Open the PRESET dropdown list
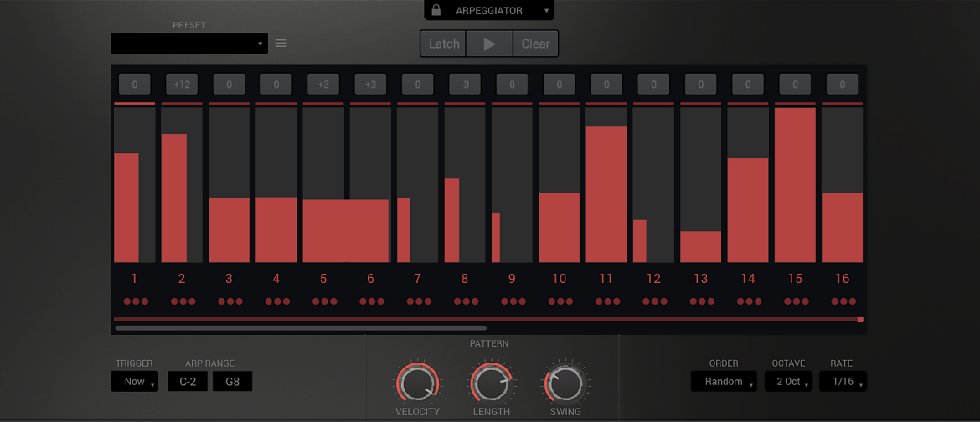Screen dimensions: 980x422 189,44
